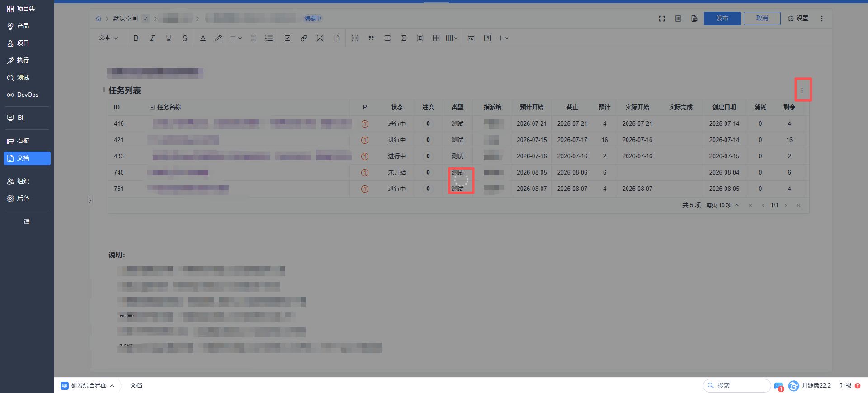Enter fullscreen editing mode
Image resolution: width=868 pixels, height=393 pixels.
click(662, 19)
